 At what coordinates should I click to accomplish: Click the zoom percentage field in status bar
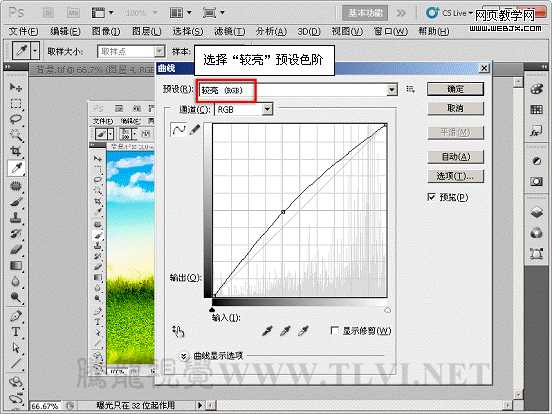tap(45, 406)
